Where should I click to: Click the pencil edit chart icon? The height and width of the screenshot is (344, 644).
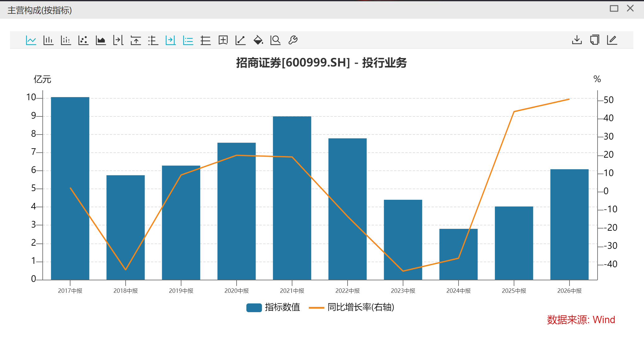pos(612,40)
